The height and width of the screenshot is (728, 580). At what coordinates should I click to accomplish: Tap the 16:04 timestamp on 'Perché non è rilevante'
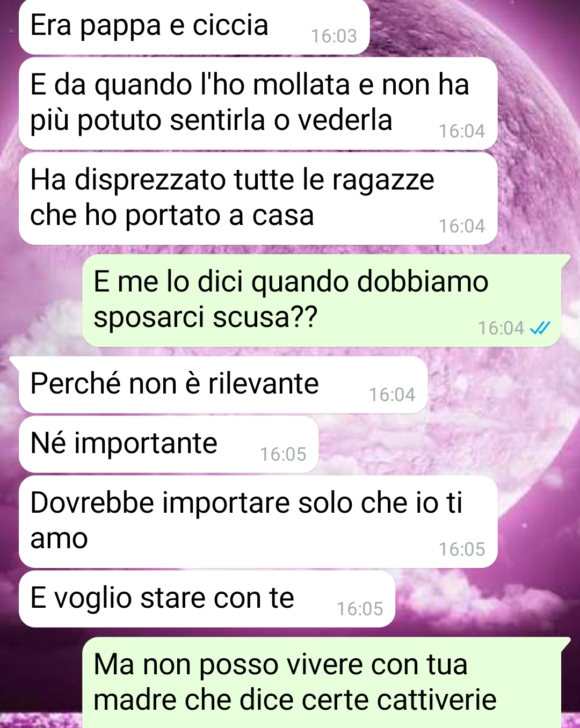coord(392,395)
